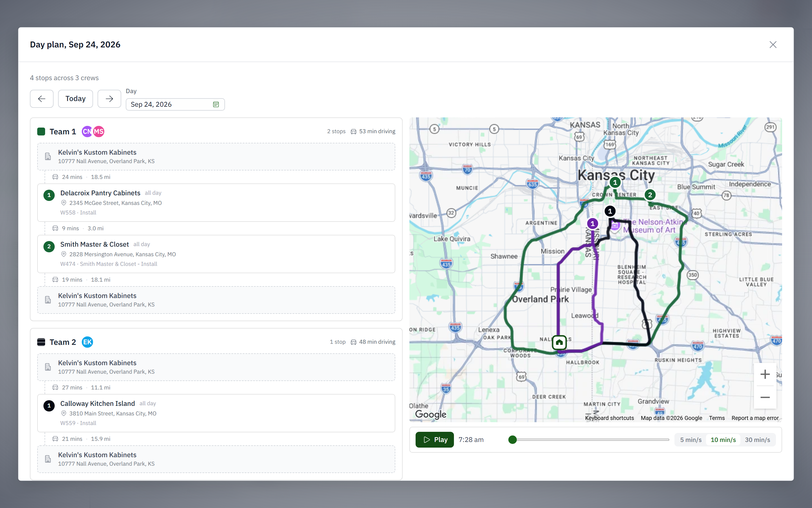The image size is (812, 508).
Task: Go to previous day with left arrow
Action: (42, 99)
